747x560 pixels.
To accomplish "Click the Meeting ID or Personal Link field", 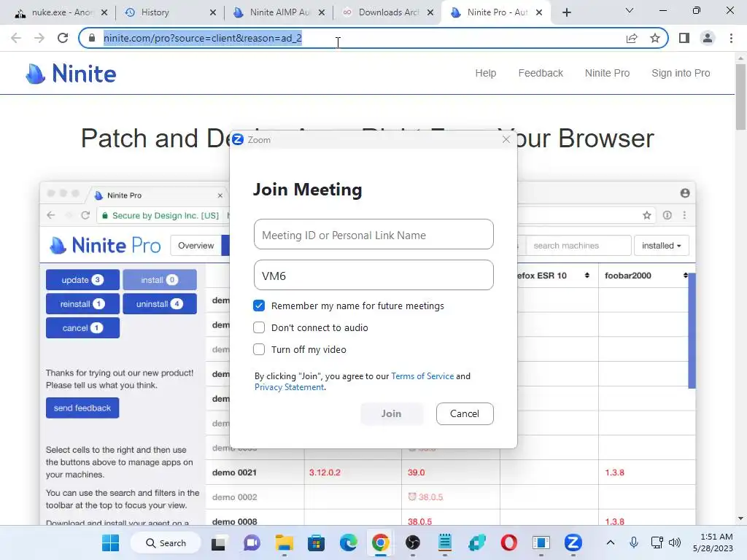I will (373, 234).
